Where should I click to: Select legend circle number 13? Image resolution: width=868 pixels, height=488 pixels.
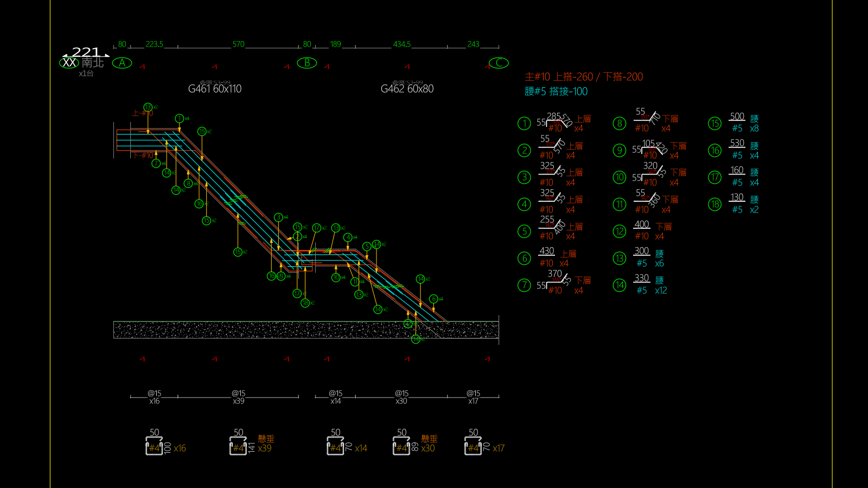coord(620,258)
